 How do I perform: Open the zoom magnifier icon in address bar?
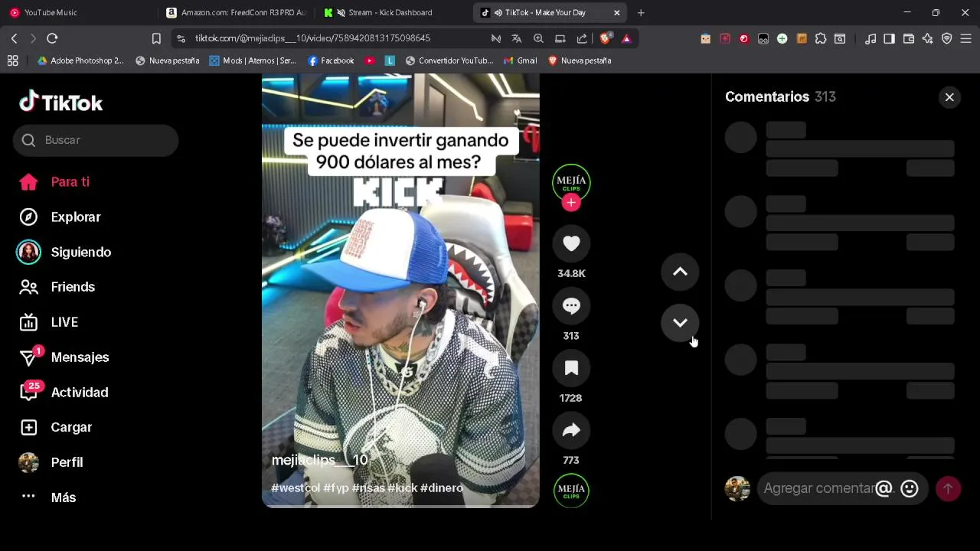pos(538,38)
